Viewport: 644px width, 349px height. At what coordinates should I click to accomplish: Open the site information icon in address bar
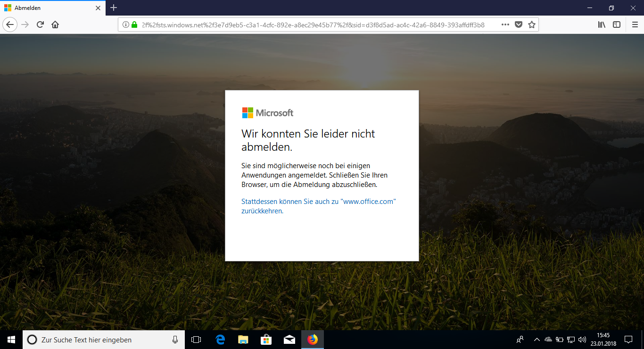126,24
